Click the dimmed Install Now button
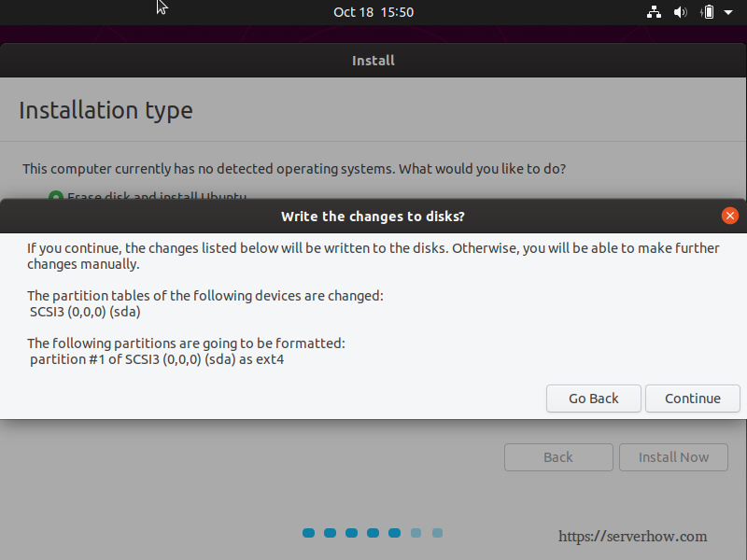747x560 pixels. click(673, 457)
